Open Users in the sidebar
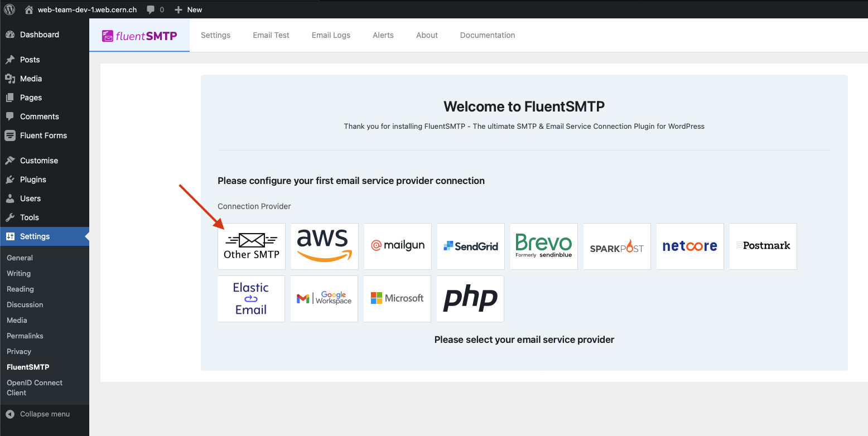 click(45, 198)
